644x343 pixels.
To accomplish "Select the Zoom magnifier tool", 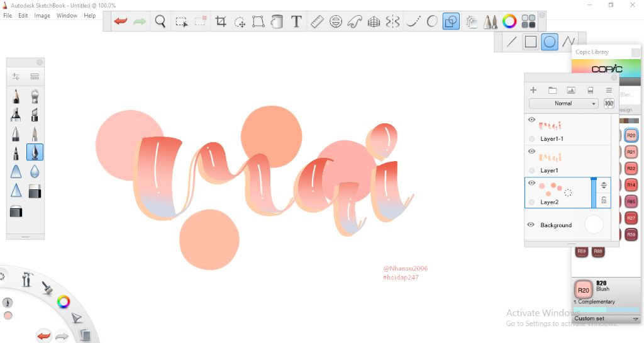I will 160,21.
